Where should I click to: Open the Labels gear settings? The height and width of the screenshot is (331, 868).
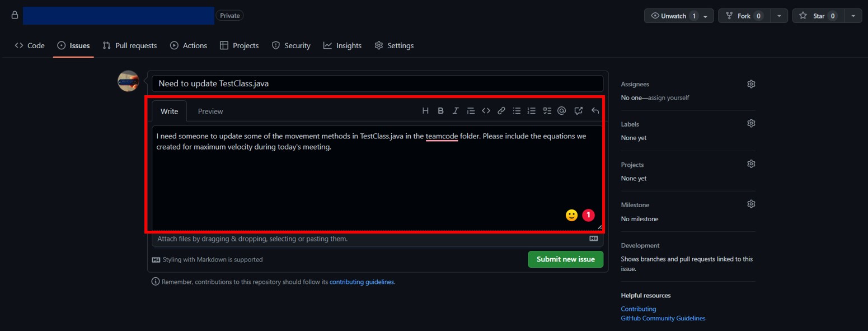pyautogui.click(x=751, y=123)
